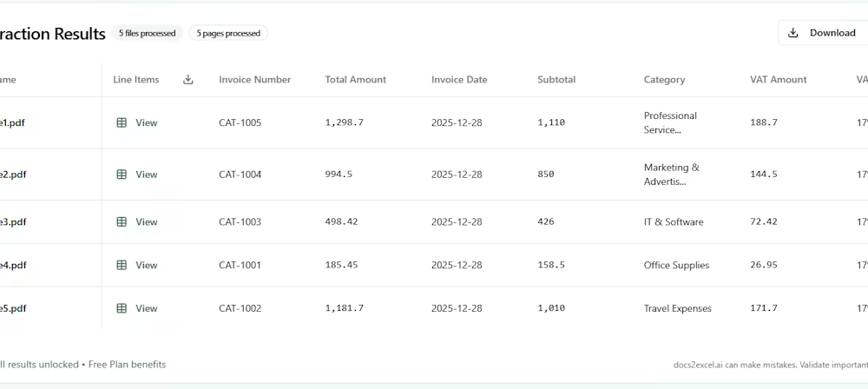868x389 pixels.
Task: Click the download icon beside Line Items header
Action: (x=188, y=80)
